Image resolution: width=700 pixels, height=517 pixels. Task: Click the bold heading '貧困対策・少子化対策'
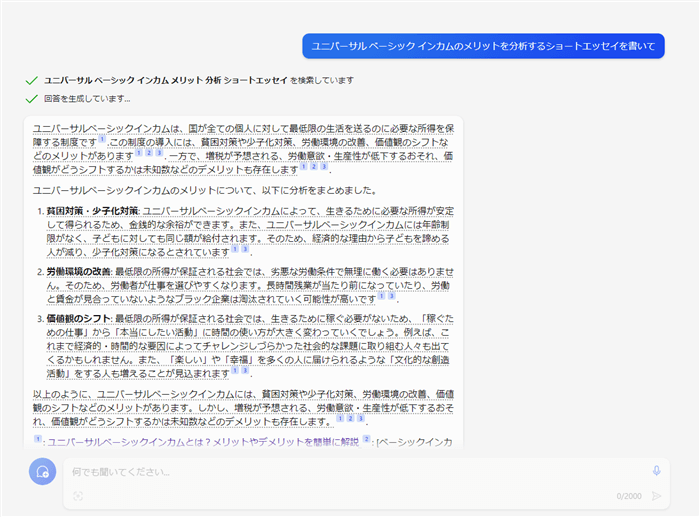(92, 211)
